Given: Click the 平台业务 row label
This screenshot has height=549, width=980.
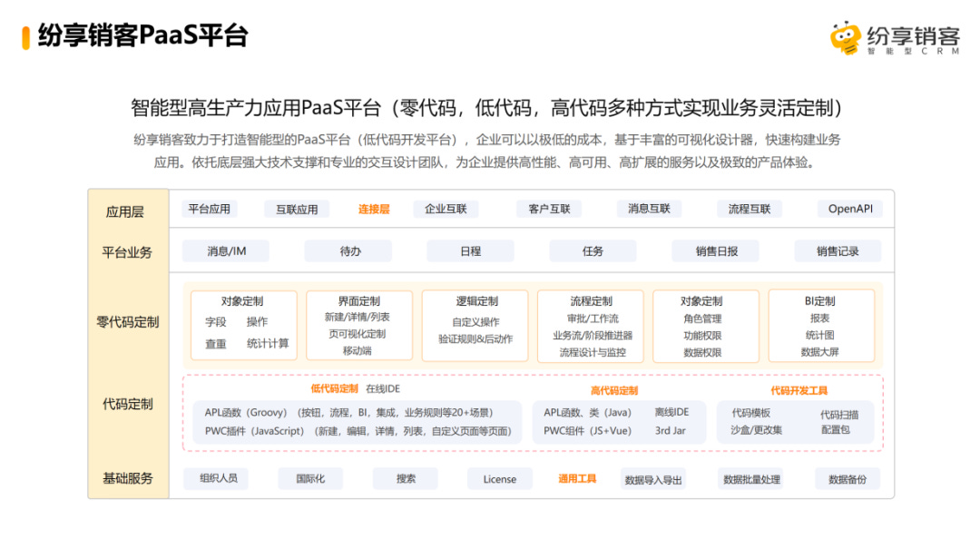Looking at the screenshot, I should pos(127,252).
